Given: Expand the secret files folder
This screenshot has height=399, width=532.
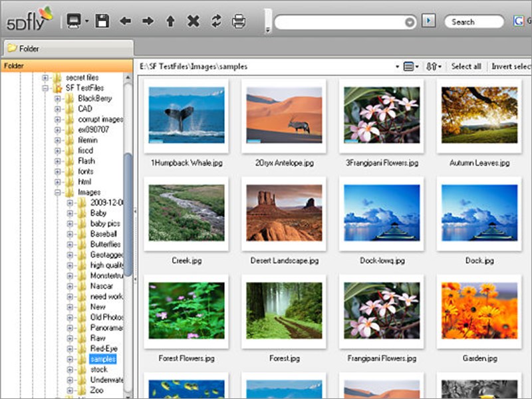Looking at the screenshot, I should point(45,78).
